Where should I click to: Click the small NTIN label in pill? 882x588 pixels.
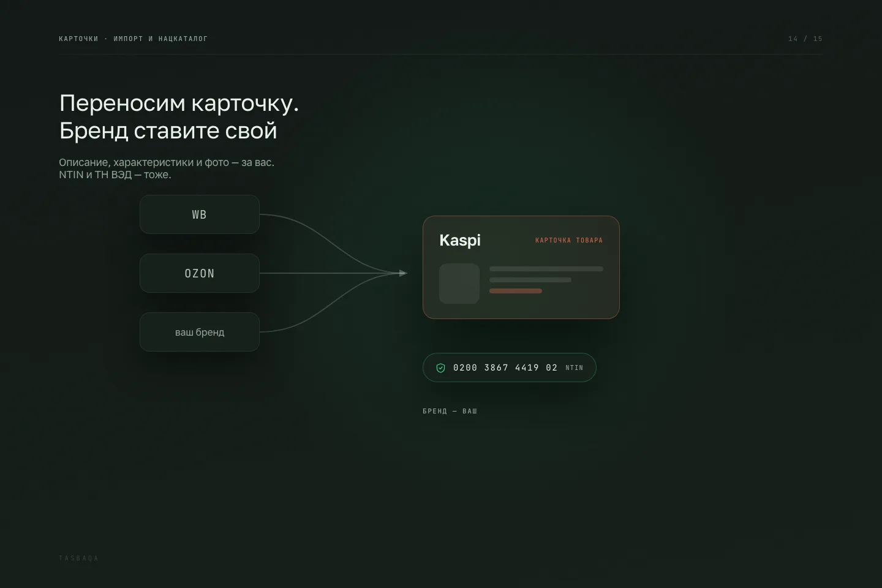pos(574,368)
